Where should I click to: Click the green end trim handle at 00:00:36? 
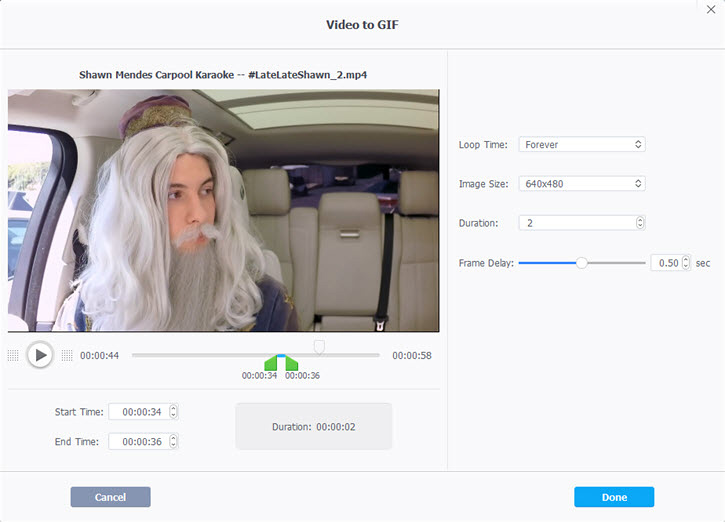click(x=292, y=363)
